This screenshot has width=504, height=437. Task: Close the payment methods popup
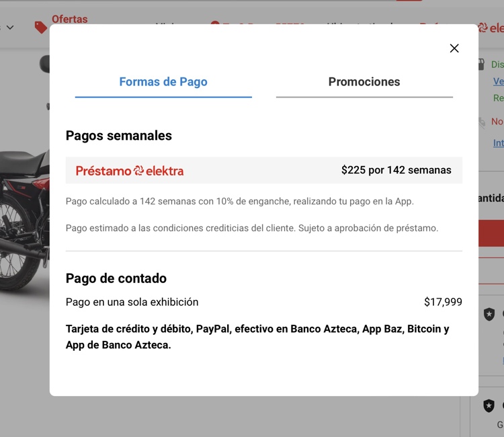click(454, 48)
